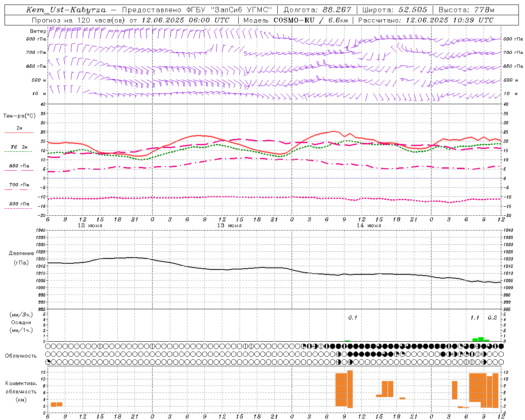This screenshot has width=525, height=420.
Task: Click the 500 м wind level label at left
Action: pyautogui.click(x=39, y=80)
